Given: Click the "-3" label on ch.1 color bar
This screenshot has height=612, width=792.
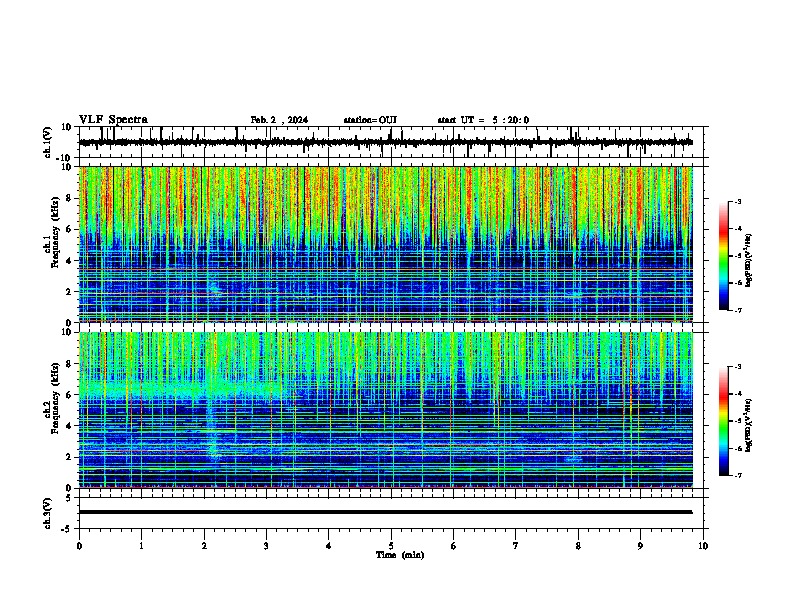Looking at the screenshot, I should pyautogui.click(x=737, y=202).
